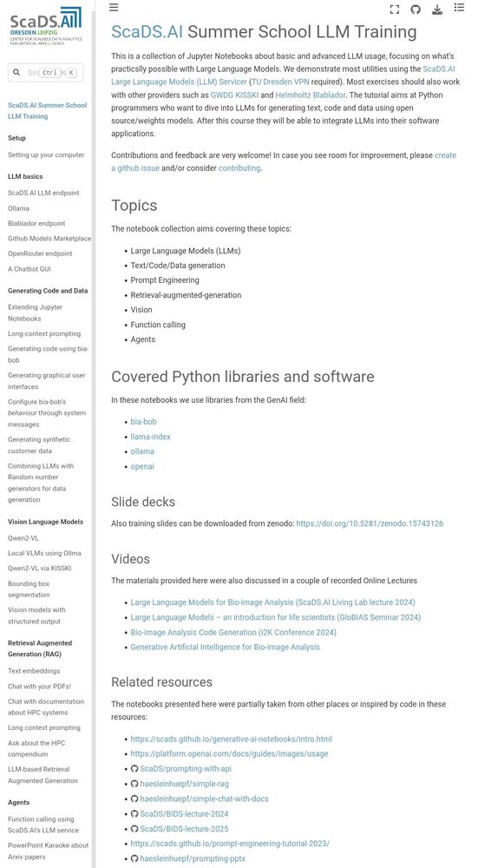Click the ScaDS.AI logo in the sidebar
Screen dimensions: 478x868
(x=46, y=25)
